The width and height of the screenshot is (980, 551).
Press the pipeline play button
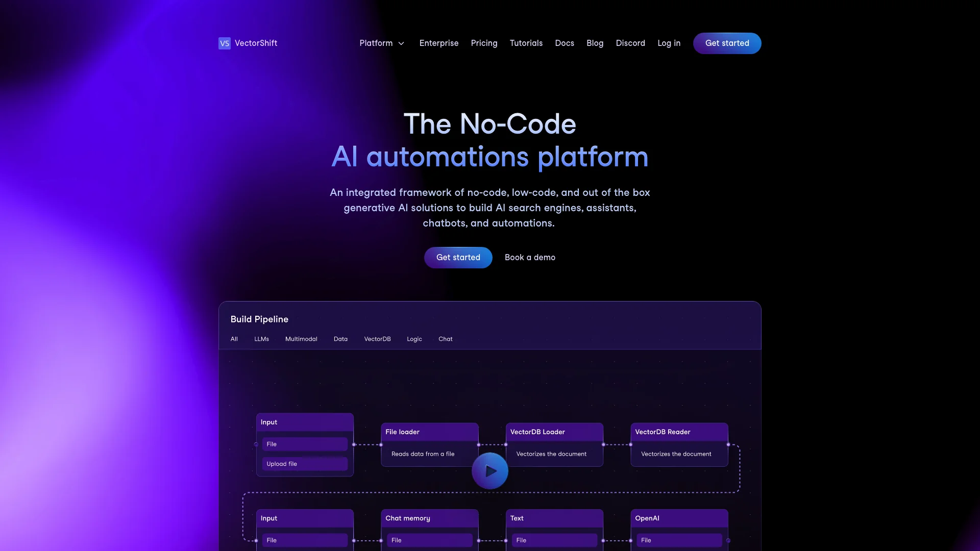point(490,470)
